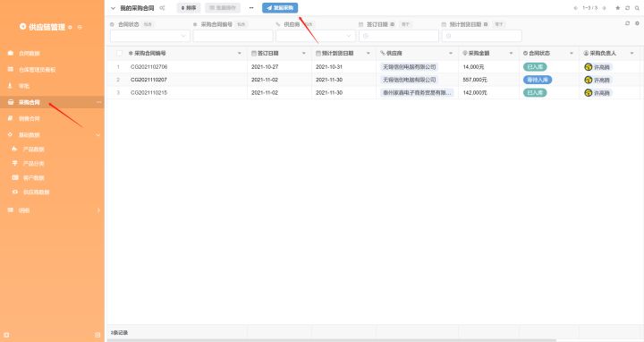Click the 14,000元 amount cell

click(x=488, y=66)
